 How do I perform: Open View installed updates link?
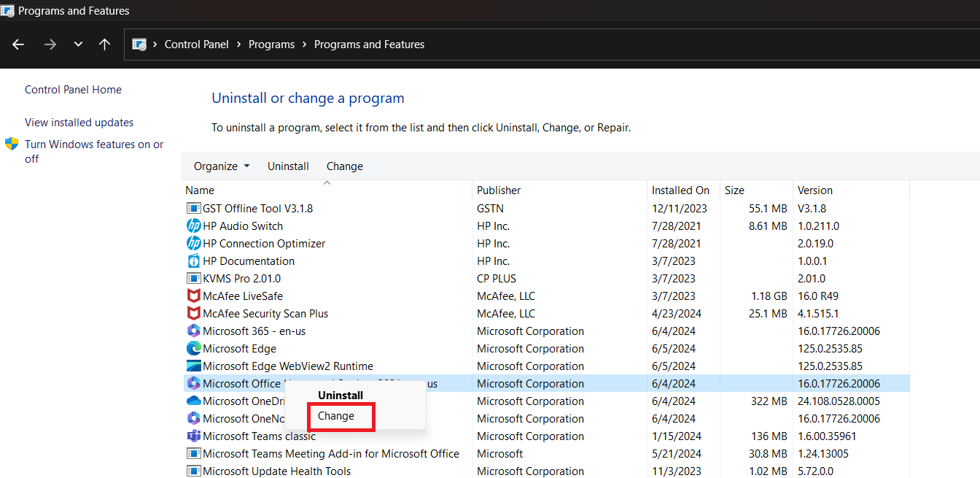(x=79, y=123)
